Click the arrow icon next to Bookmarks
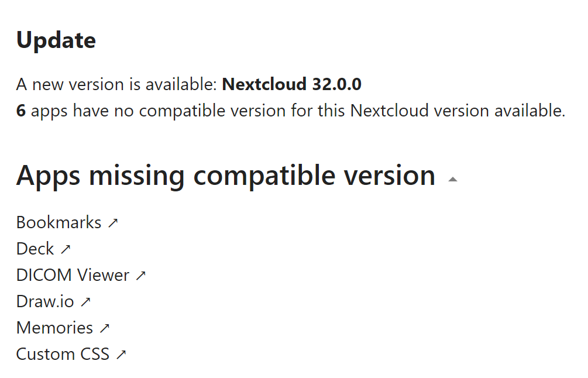The image size is (588, 378). point(114,223)
